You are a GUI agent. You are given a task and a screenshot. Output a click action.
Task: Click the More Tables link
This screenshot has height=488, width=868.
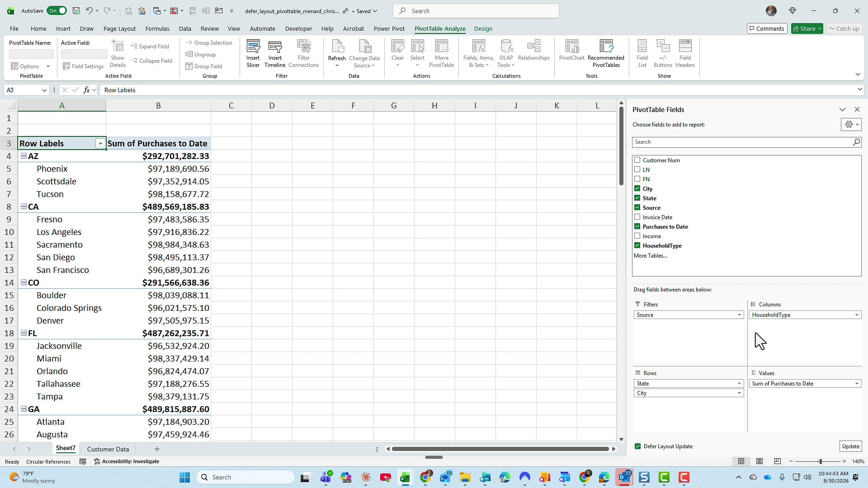coord(650,256)
